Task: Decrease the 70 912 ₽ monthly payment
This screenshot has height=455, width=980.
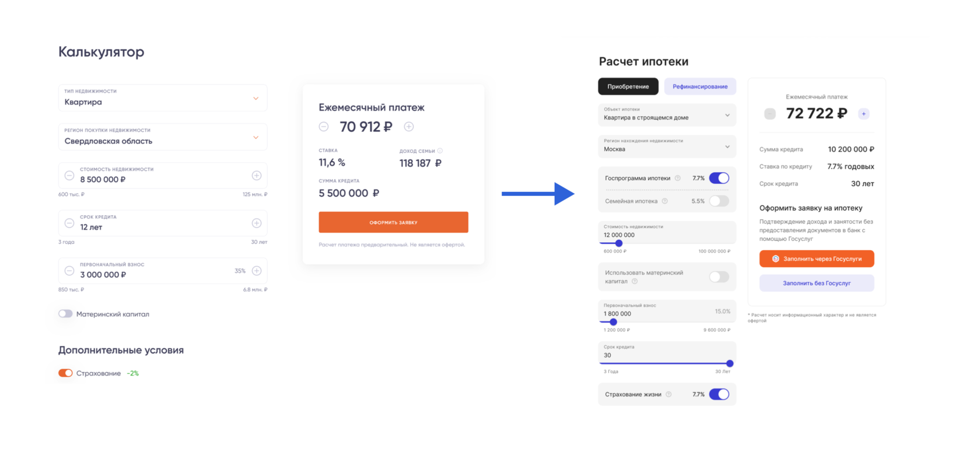Action: tap(324, 127)
